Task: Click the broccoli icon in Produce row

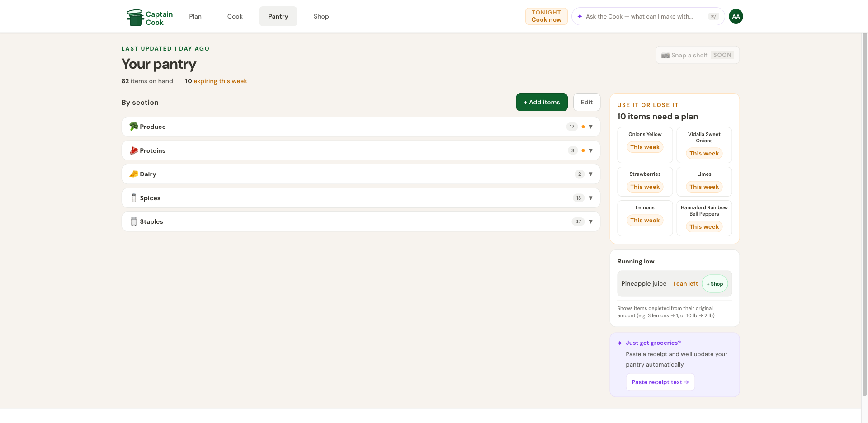Action: 134,127
